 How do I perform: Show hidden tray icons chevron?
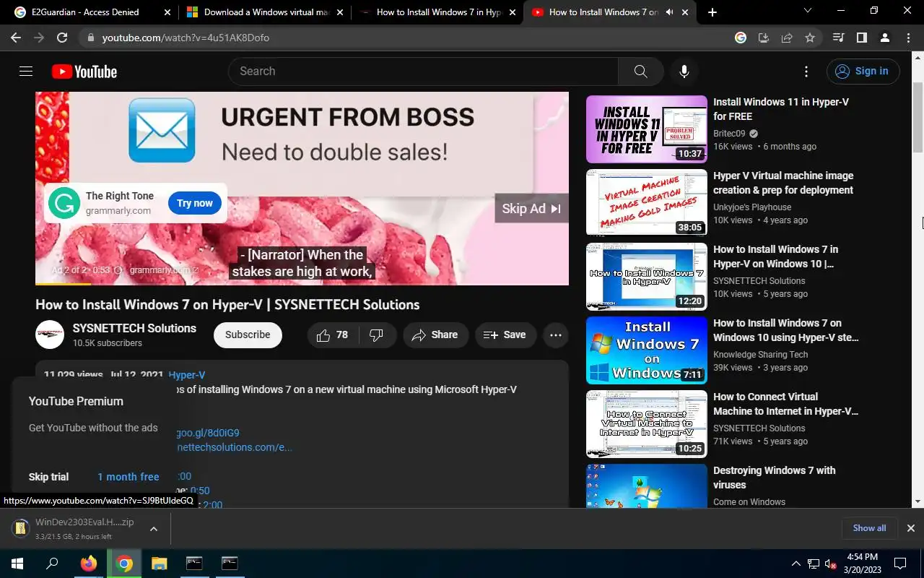click(796, 564)
